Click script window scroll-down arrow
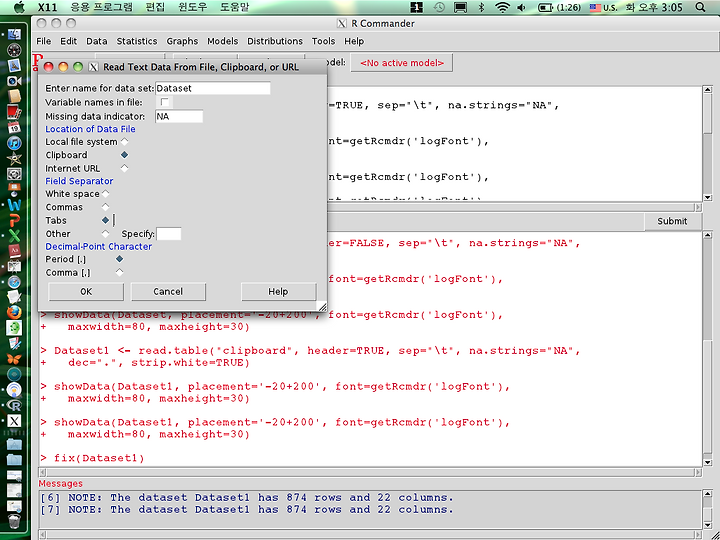Viewport: 720px width, 540px height. tap(708, 197)
